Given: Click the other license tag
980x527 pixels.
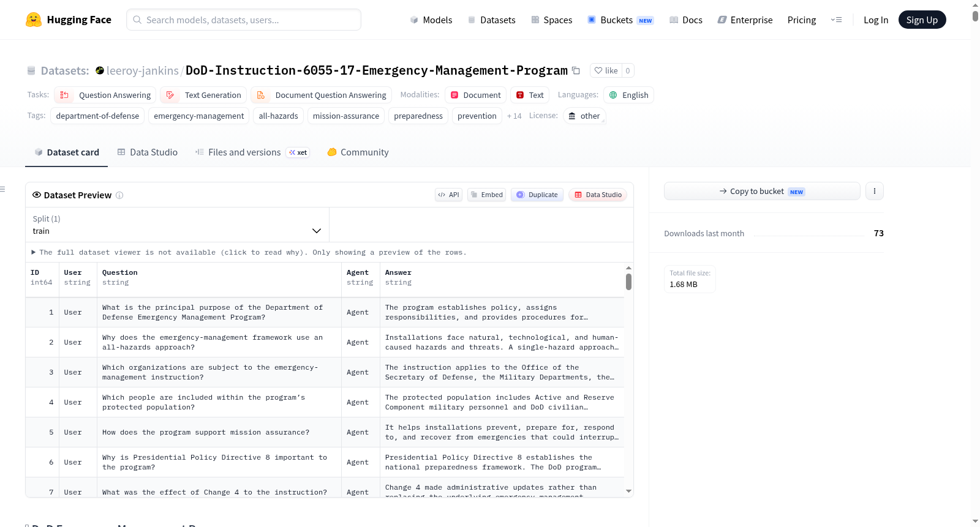Looking at the screenshot, I should point(584,116).
